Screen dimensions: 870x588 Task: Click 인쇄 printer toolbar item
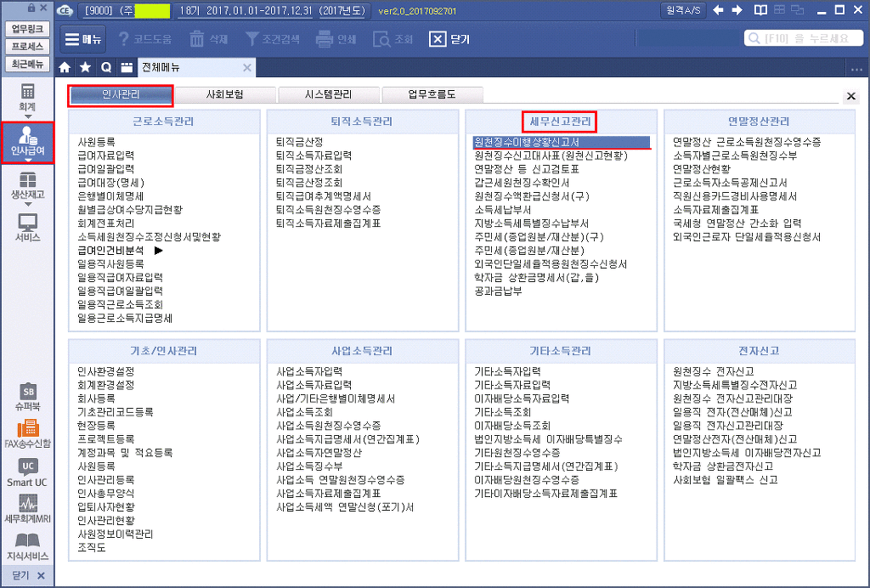(x=336, y=39)
